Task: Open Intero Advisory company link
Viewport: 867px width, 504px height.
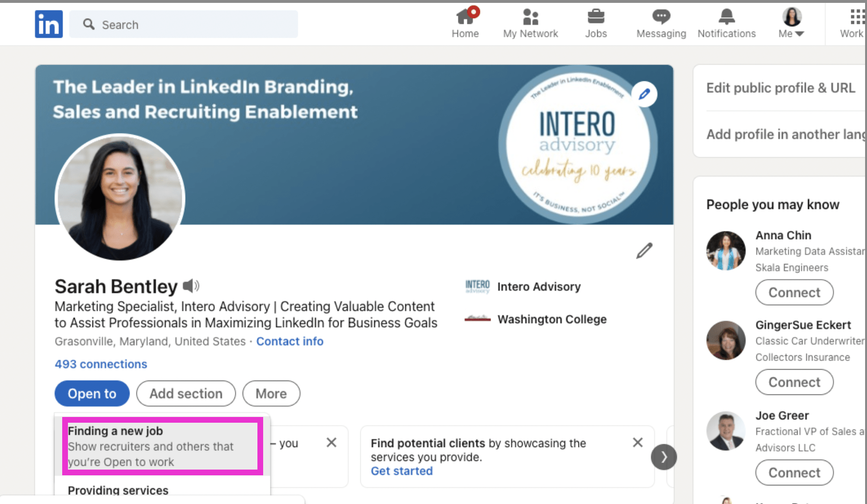Action: [539, 286]
